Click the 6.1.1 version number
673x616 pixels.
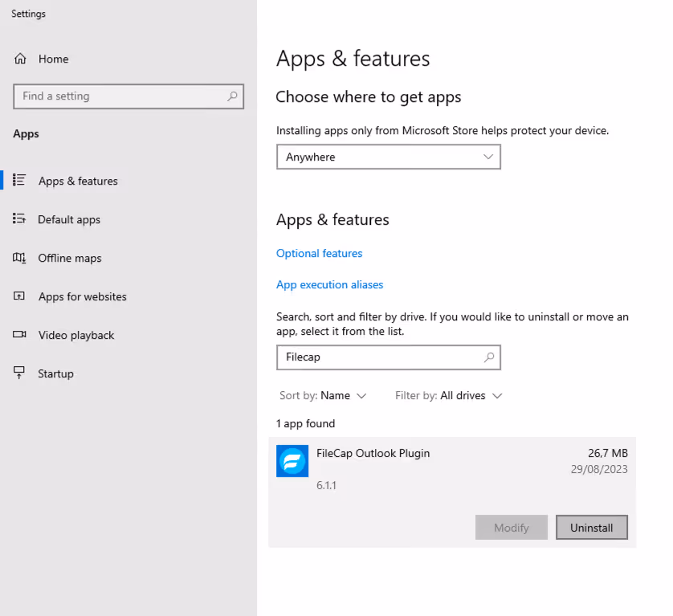pos(326,486)
